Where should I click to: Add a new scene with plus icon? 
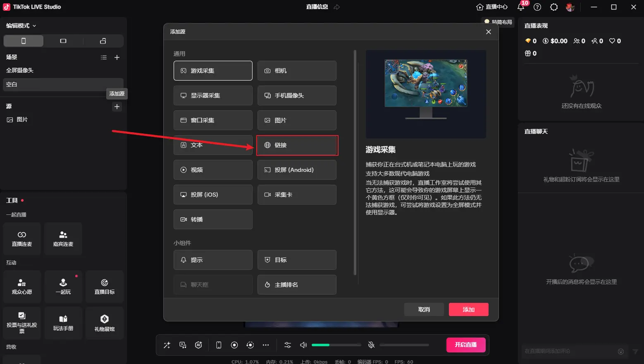click(x=117, y=57)
